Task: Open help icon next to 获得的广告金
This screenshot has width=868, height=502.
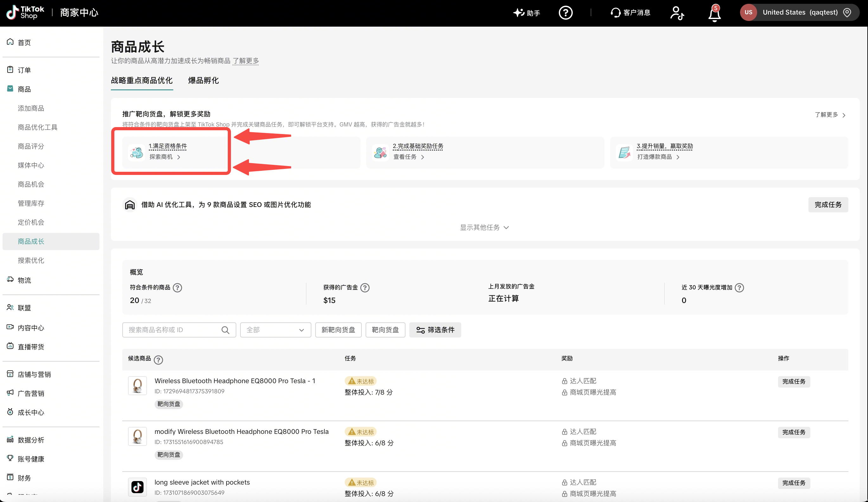Action: tap(365, 287)
